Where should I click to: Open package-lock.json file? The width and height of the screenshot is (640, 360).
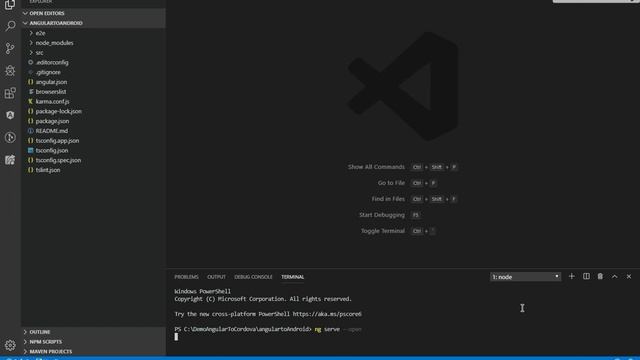tap(93, 111)
